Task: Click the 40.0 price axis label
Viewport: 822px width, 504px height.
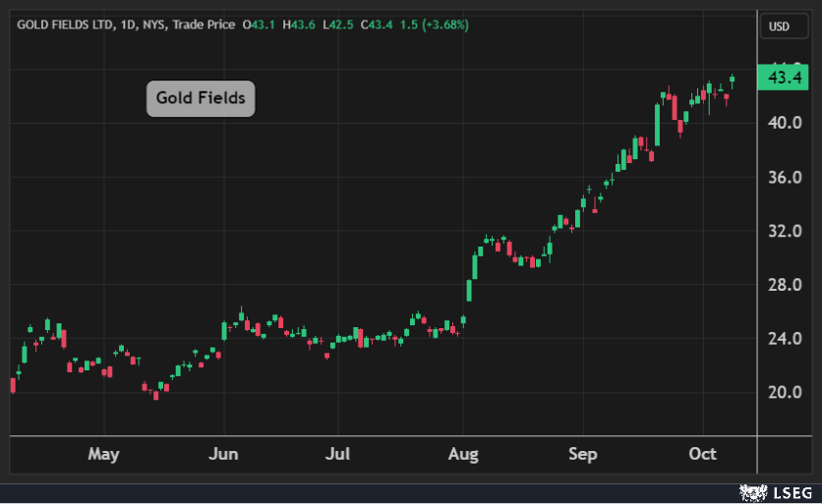Action: (x=784, y=123)
